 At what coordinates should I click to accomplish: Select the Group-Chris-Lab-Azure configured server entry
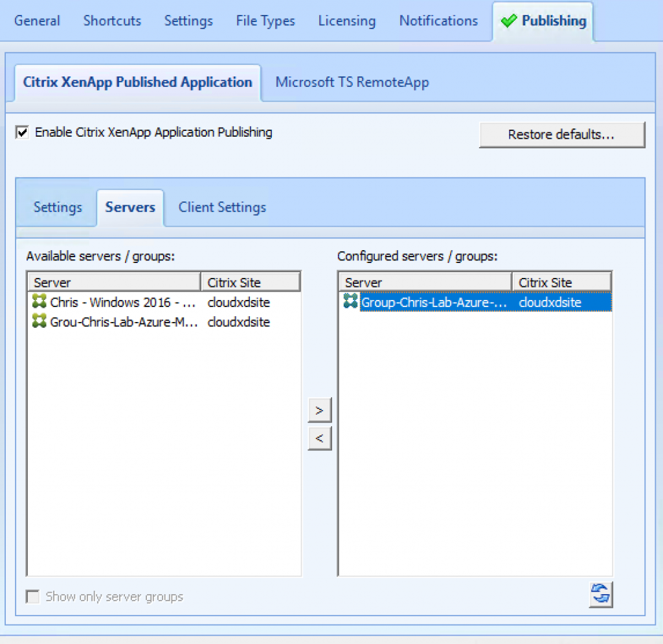[434, 301]
